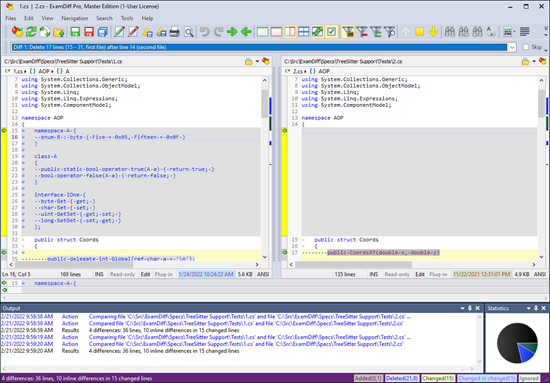Screen dimensions: 550x383
Task: Click the first binoculars Find icon
Action: coord(450,32)
